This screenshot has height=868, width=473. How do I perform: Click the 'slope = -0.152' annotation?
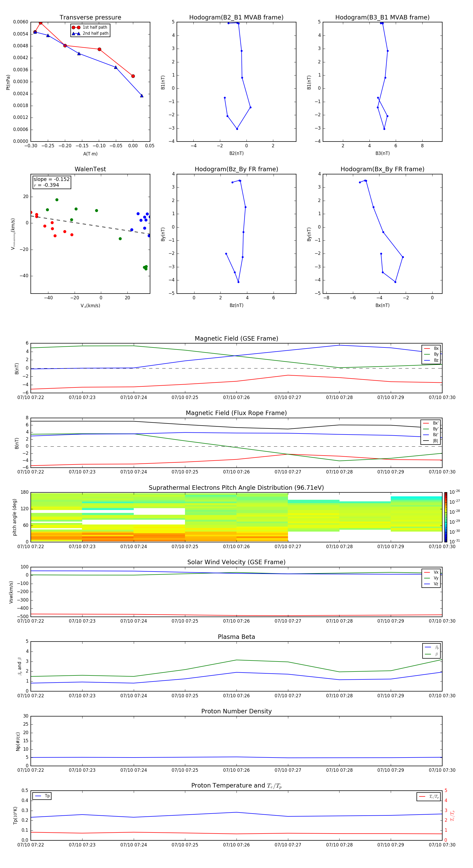(52, 179)
